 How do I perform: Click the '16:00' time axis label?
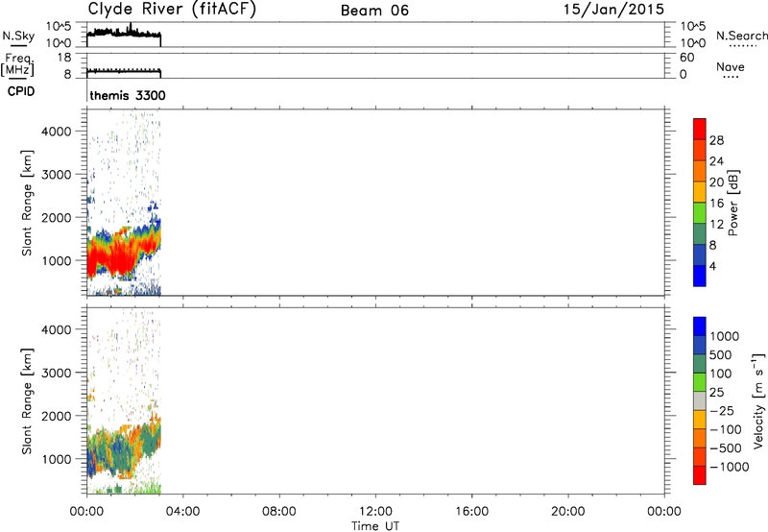click(x=471, y=512)
